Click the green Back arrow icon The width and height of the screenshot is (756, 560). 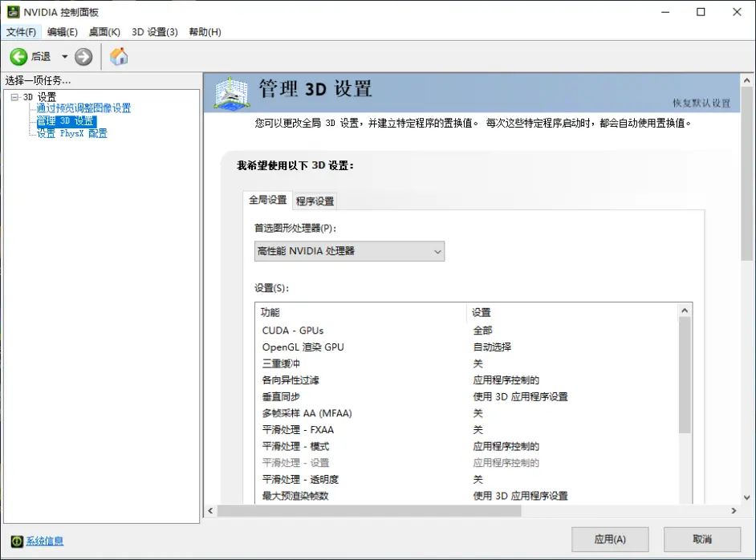18,57
